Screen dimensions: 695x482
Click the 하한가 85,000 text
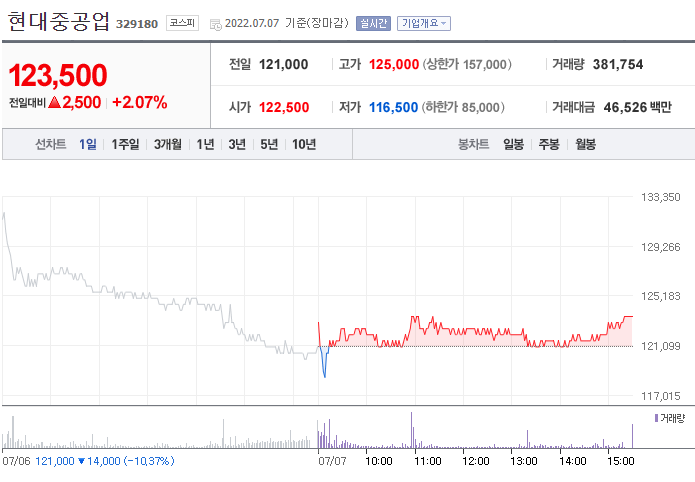click(x=463, y=107)
